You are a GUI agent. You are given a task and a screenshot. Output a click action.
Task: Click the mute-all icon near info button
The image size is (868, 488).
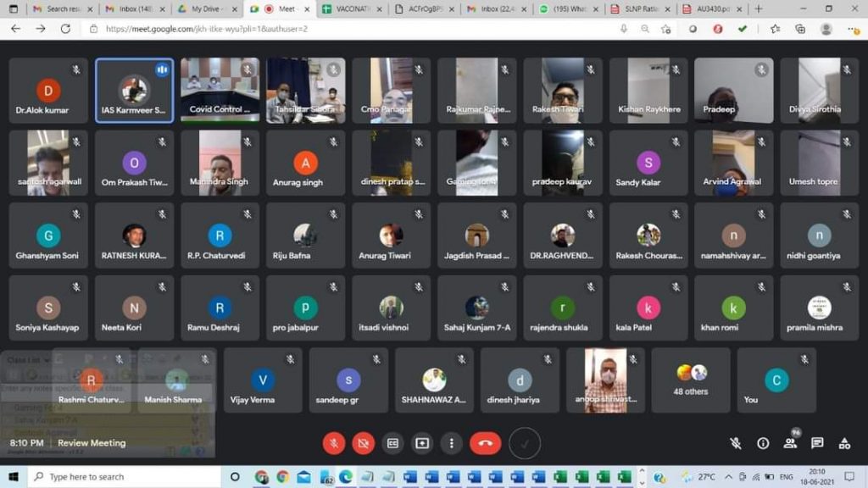click(736, 443)
